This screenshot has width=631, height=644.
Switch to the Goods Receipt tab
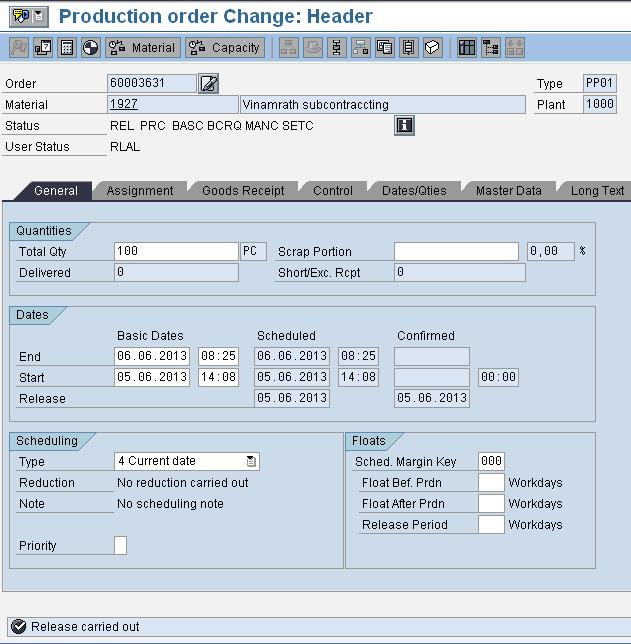point(243,191)
